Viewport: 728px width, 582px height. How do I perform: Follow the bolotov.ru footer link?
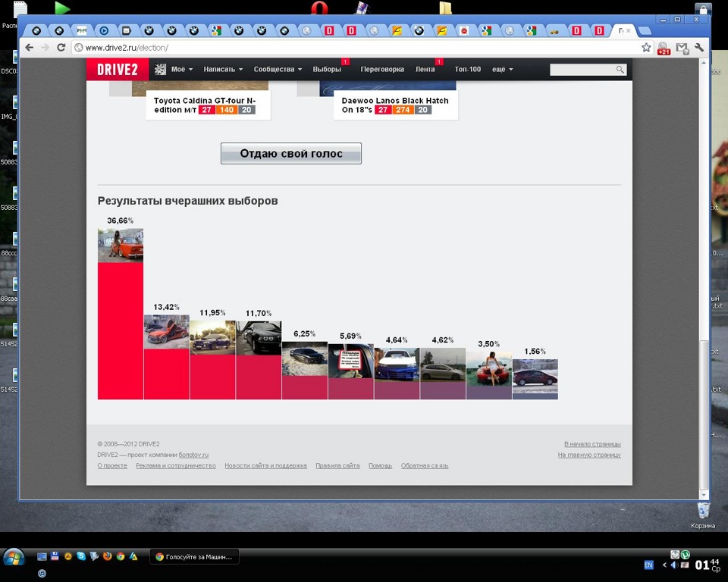(x=193, y=455)
